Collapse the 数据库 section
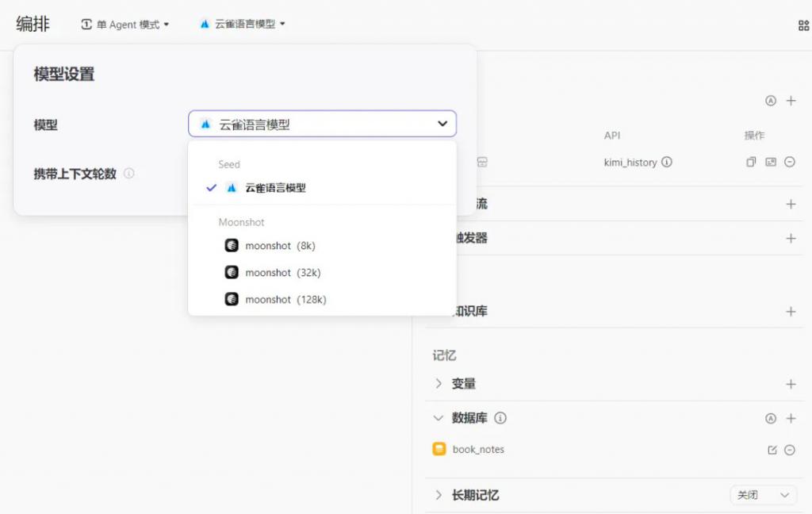Screen dimensions: 812x514 (439, 418)
